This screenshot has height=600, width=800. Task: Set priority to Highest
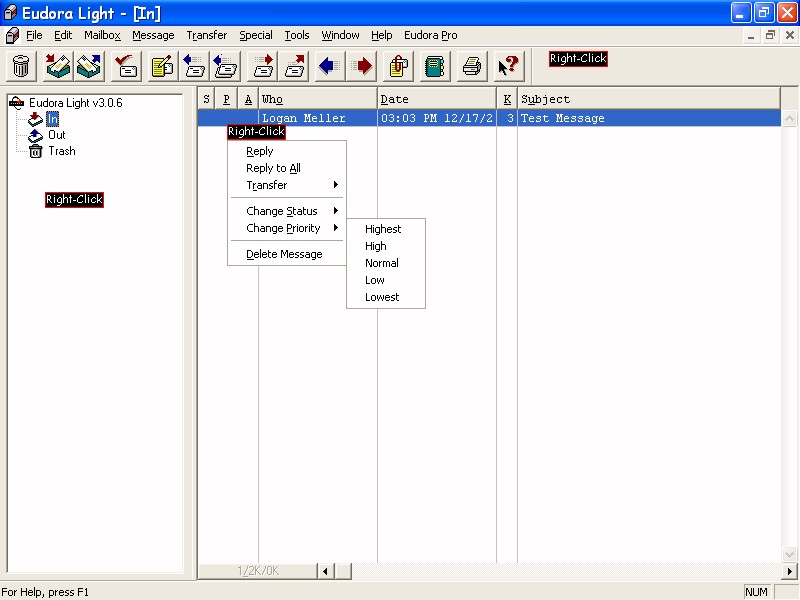pos(386,229)
